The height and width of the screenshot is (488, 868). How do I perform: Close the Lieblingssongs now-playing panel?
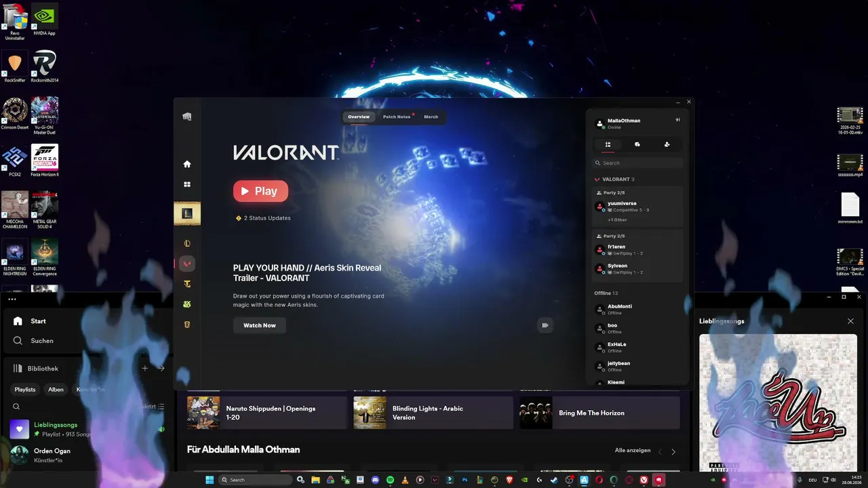pyautogui.click(x=850, y=321)
